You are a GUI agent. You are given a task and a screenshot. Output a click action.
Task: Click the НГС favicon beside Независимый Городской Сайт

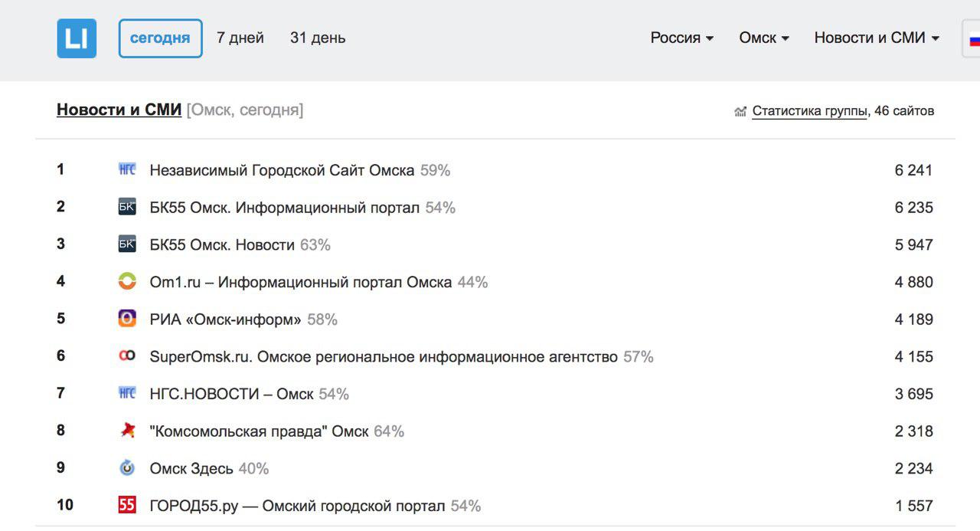[127, 169]
